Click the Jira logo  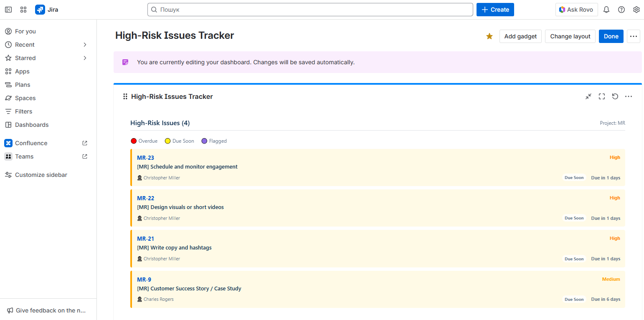click(x=47, y=10)
